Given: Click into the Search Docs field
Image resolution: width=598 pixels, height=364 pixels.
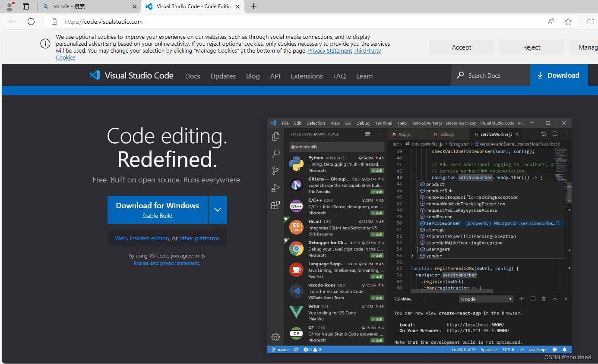Looking at the screenshot, I should [490, 75].
